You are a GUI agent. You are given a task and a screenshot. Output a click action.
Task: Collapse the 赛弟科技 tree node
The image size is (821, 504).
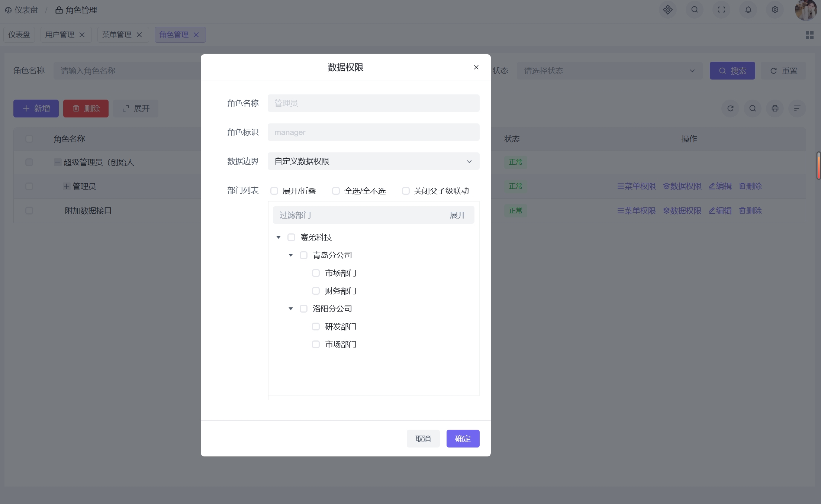[279, 238]
